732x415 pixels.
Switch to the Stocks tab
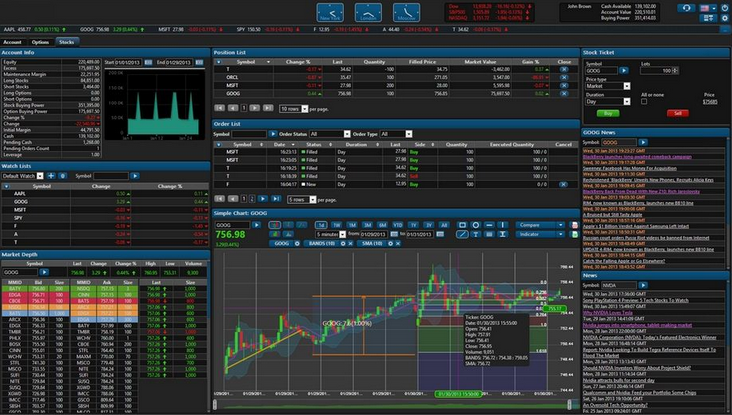coord(67,42)
